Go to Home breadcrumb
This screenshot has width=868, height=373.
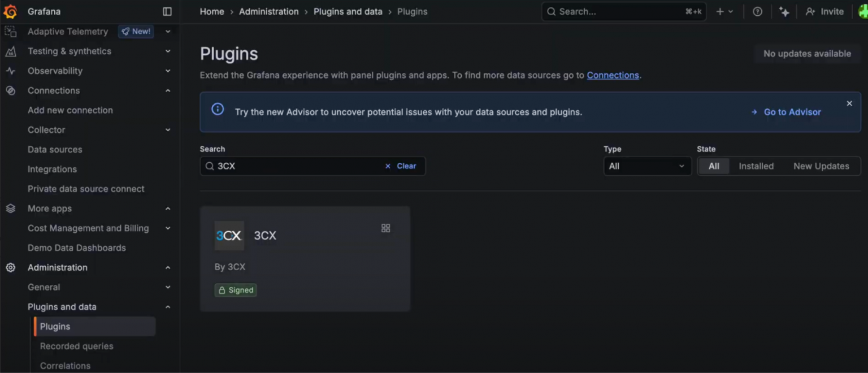point(212,11)
